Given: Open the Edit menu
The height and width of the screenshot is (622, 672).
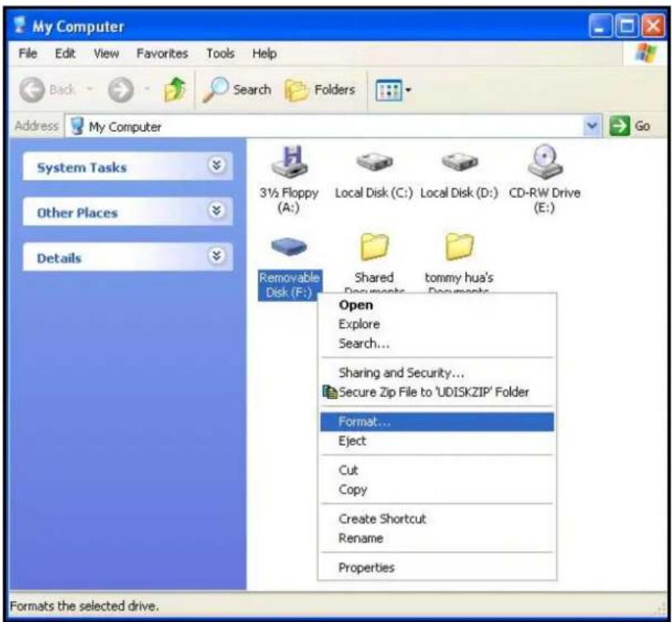Looking at the screenshot, I should 65,53.
